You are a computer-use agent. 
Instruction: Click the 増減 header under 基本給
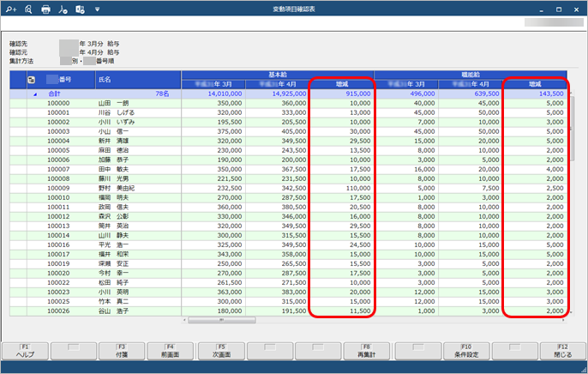(341, 84)
